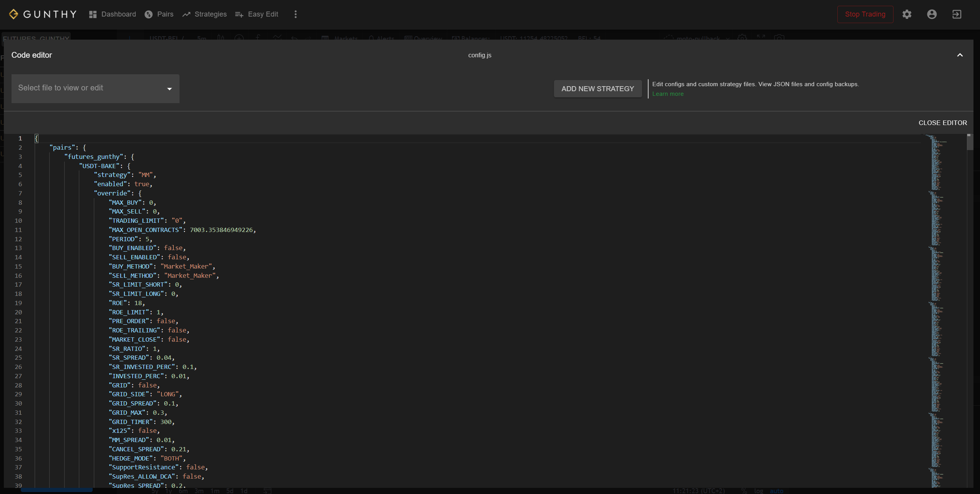Click the "SR_INVESTED_PERC" line
The image size is (980, 494).
153,367
